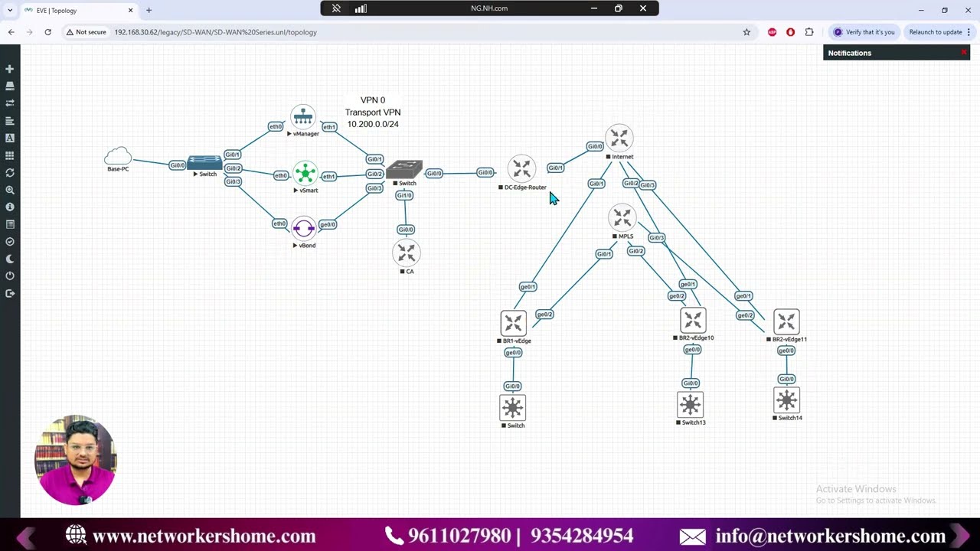The height and width of the screenshot is (551, 980).
Task: Select the left Switch connected to Base-PC
Action: [204, 162]
